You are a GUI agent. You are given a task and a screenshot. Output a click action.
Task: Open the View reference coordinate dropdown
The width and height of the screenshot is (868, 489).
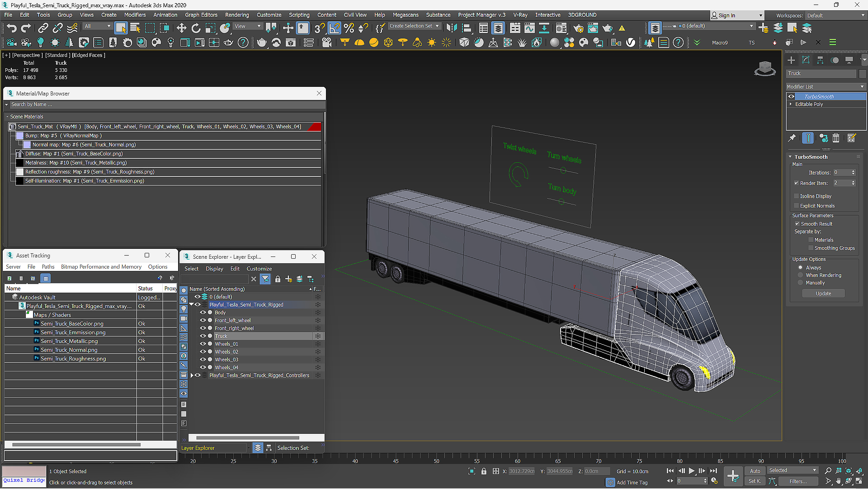point(247,26)
